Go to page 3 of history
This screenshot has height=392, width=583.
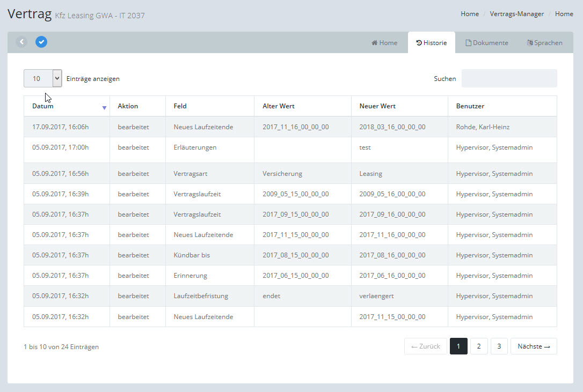[x=499, y=346]
